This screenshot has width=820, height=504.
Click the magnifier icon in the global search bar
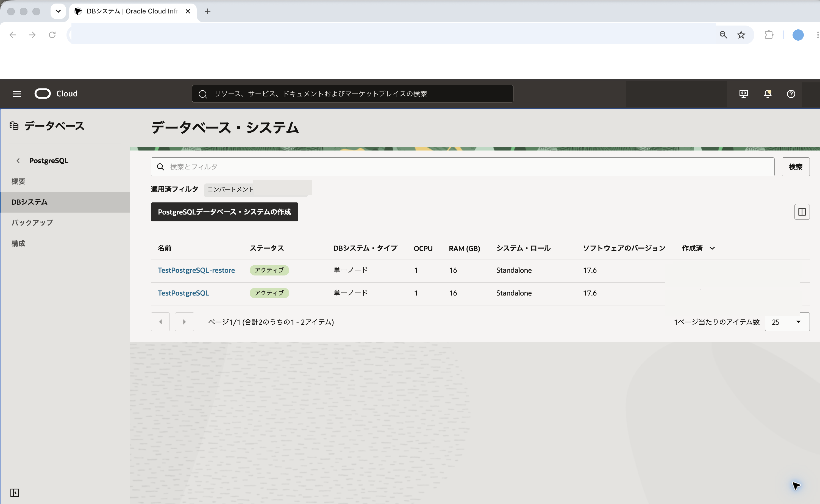(x=203, y=94)
